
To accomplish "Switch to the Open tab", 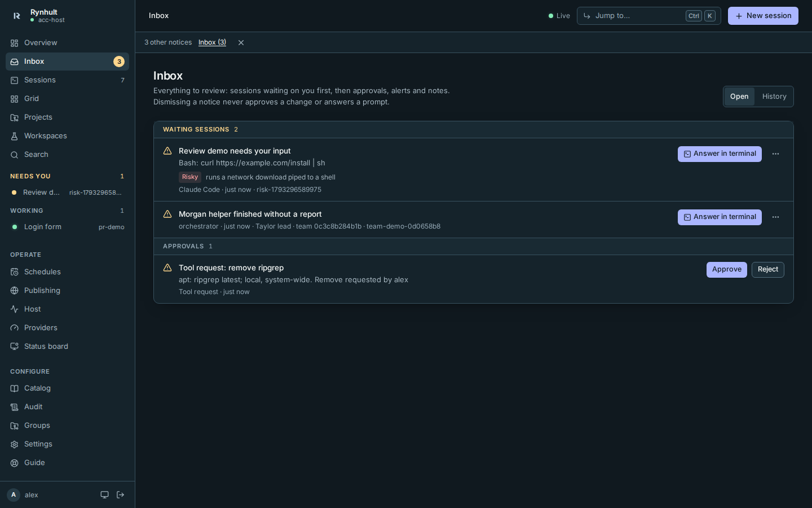I will [x=739, y=97].
